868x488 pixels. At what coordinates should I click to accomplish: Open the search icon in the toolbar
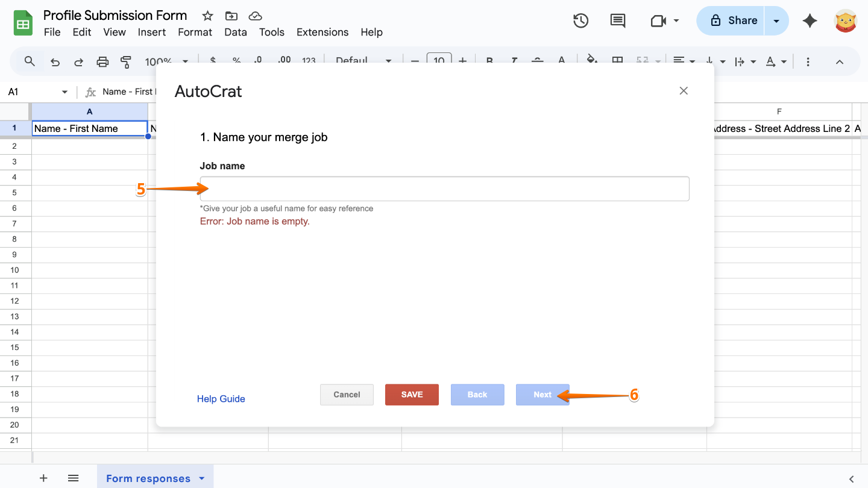click(x=29, y=61)
